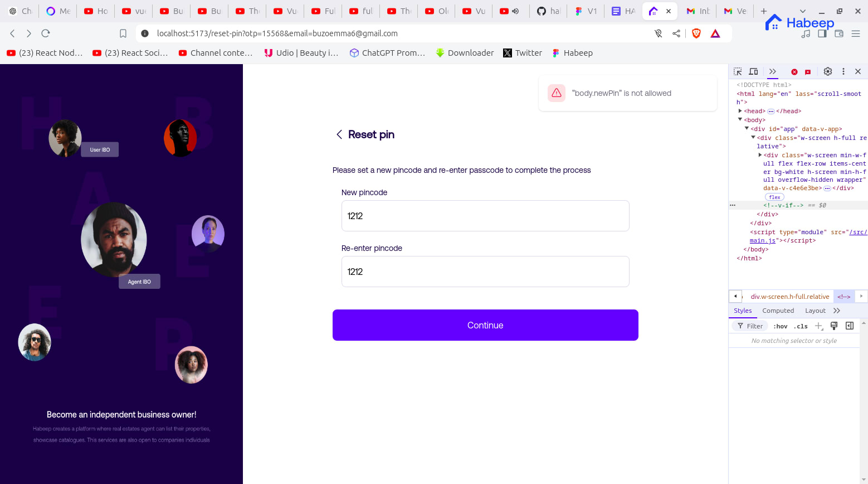The width and height of the screenshot is (868, 484).
Task: Switch to the Computed tab
Action: click(x=778, y=311)
